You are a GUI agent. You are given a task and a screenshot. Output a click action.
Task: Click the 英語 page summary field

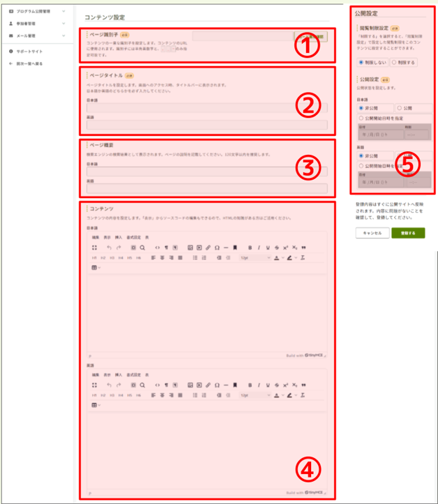pos(207,188)
